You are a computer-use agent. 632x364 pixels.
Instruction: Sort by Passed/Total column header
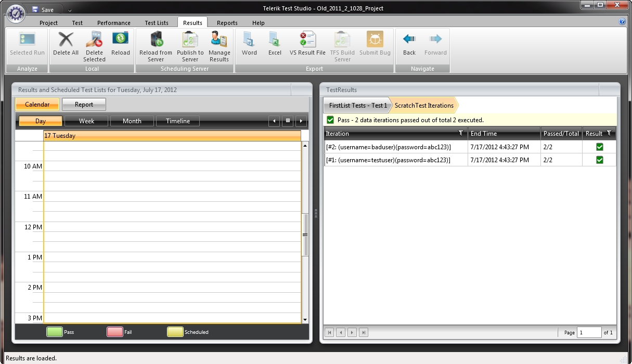[x=562, y=134]
